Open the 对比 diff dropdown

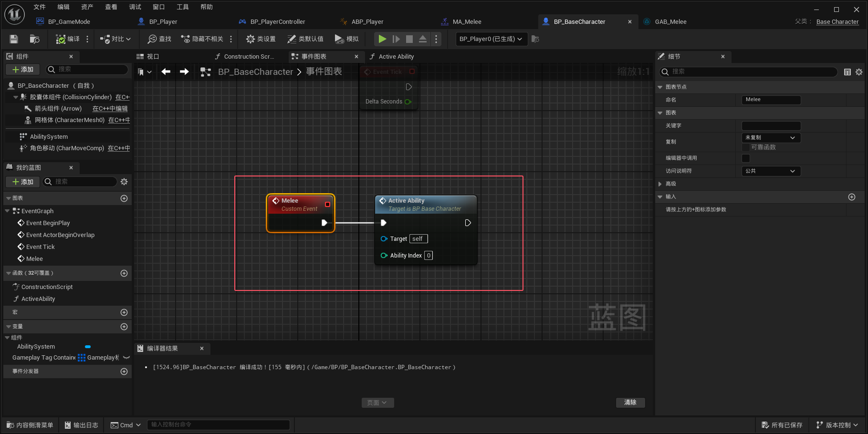point(115,39)
